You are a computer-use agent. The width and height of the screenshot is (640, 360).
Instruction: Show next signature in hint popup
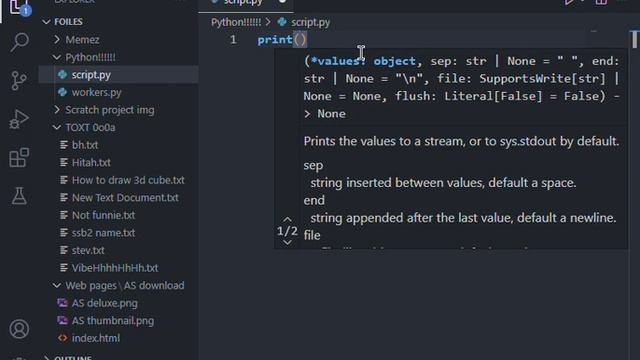tap(287, 242)
